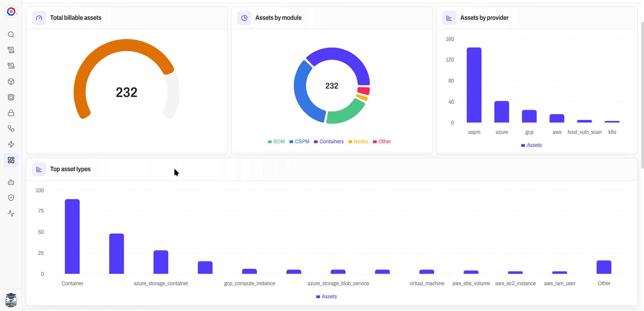Screen dimensions: 644x311
Task: Toggle the BOM legend entry
Action: pos(276,142)
